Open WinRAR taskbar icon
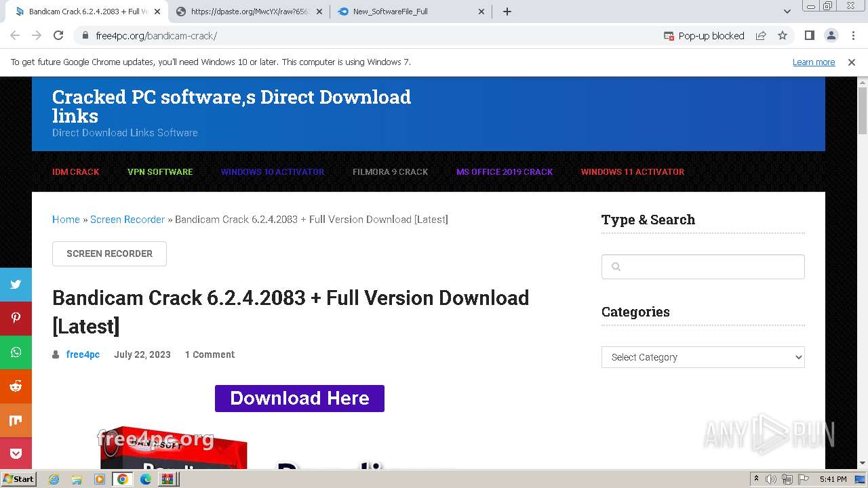The image size is (868, 488). click(167, 479)
